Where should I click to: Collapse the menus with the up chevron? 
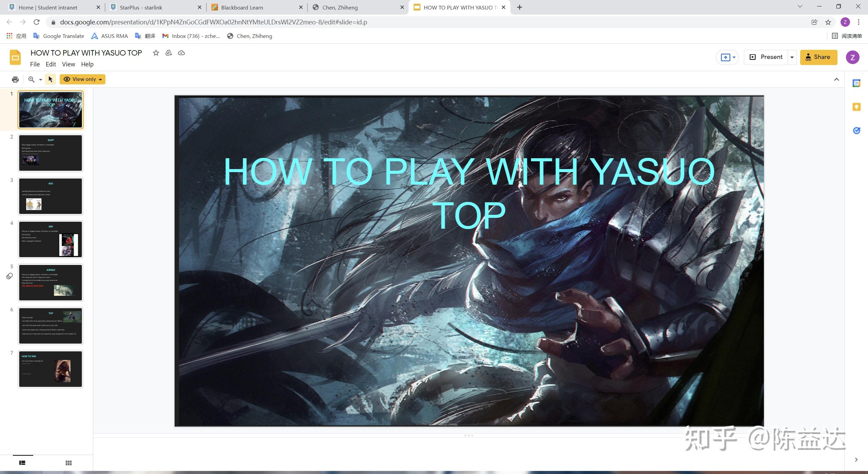click(836, 79)
